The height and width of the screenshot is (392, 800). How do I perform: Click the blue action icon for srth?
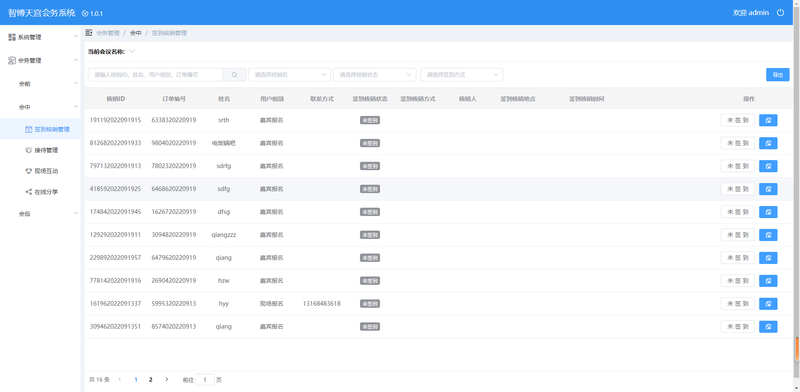(768, 120)
